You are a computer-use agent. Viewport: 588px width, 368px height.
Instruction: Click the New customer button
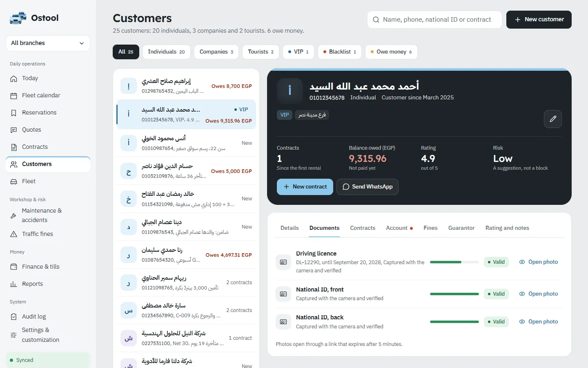(539, 20)
